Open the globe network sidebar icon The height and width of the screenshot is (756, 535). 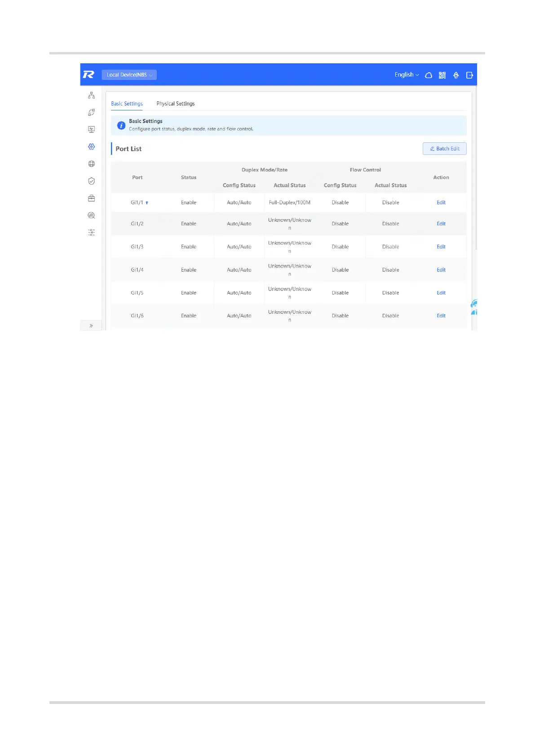[92, 164]
